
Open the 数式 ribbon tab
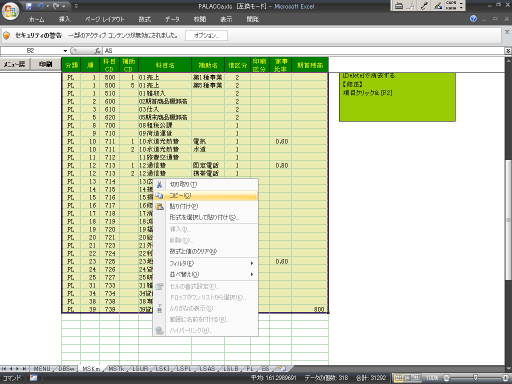(x=144, y=19)
